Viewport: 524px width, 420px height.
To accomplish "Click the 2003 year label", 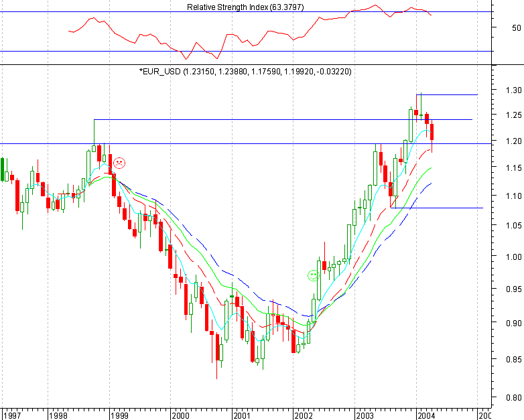I will pyautogui.click(x=365, y=416).
